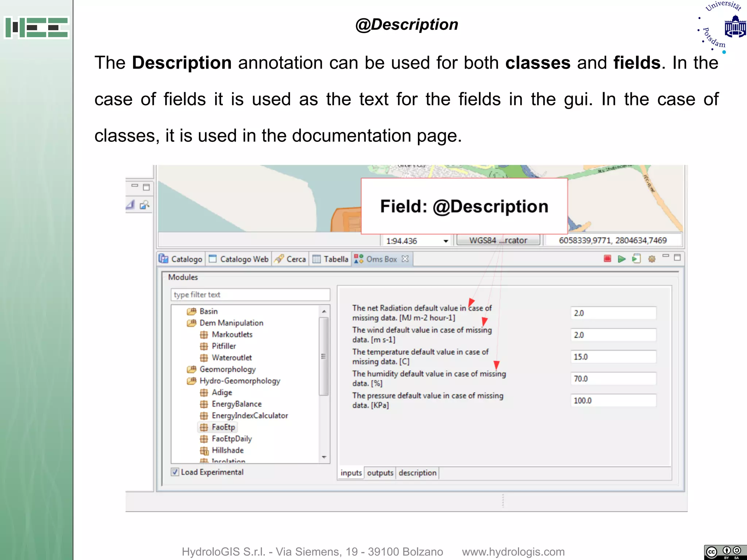The height and width of the screenshot is (560, 747).
Task: Switch to the Catalogo tab
Action: point(181,259)
